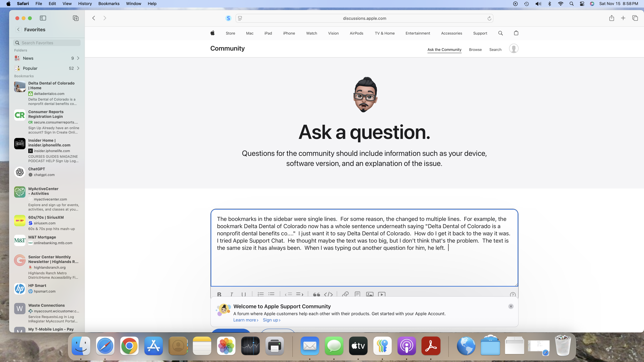Click the insert video icon
Screen dimensions: 644x362
[x=381, y=294]
